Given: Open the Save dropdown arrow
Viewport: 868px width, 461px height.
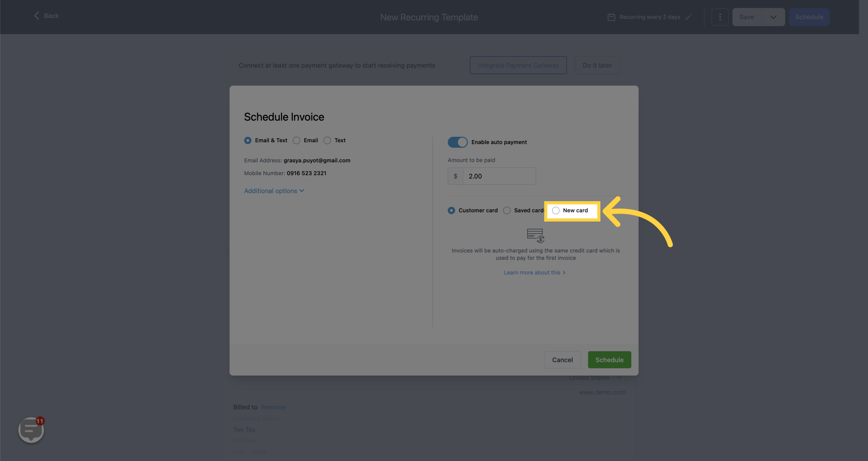Looking at the screenshot, I should point(773,17).
